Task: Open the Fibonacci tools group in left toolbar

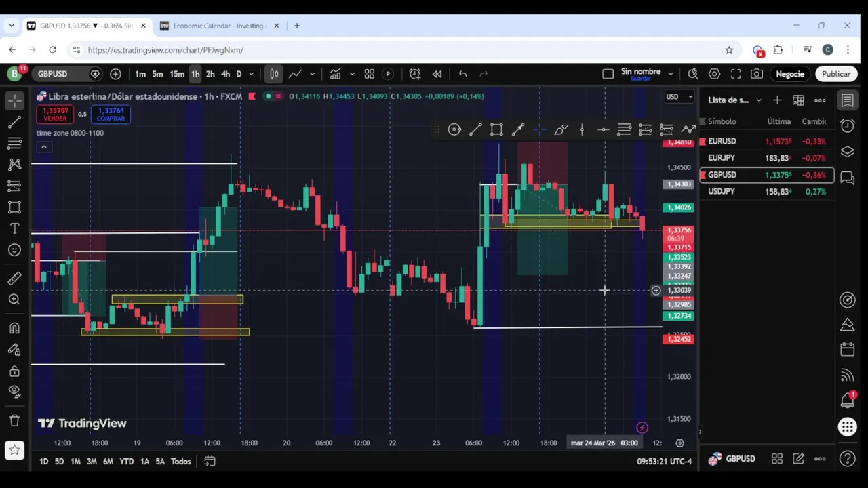Action: coord(14,143)
